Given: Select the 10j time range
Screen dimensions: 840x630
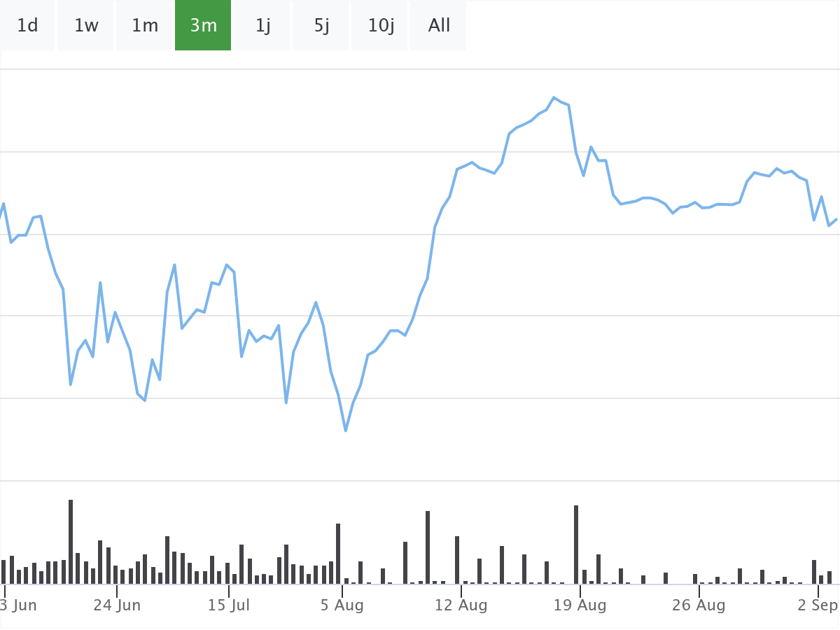Looking at the screenshot, I should [x=381, y=26].
